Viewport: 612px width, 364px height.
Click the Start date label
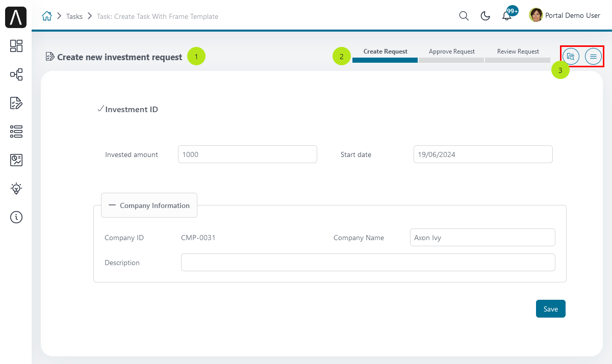pyautogui.click(x=356, y=154)
